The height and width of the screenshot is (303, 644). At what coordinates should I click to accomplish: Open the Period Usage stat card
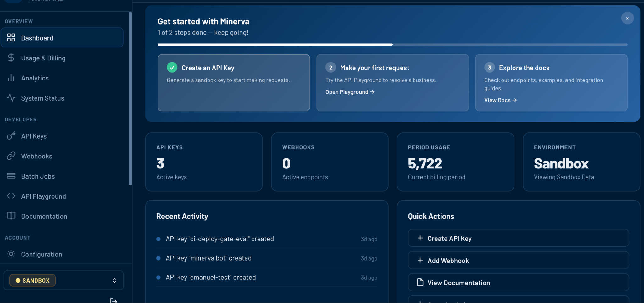tap(455, 162)
